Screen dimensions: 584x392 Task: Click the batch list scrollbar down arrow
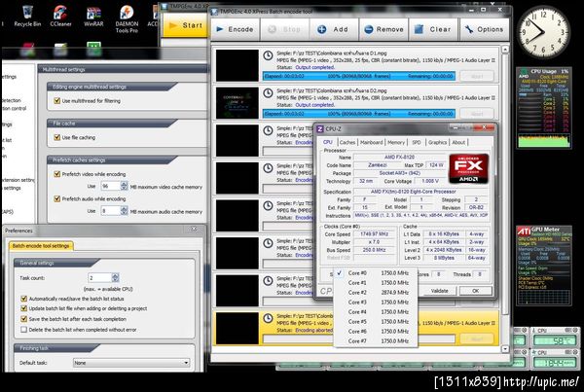(505, 349)
